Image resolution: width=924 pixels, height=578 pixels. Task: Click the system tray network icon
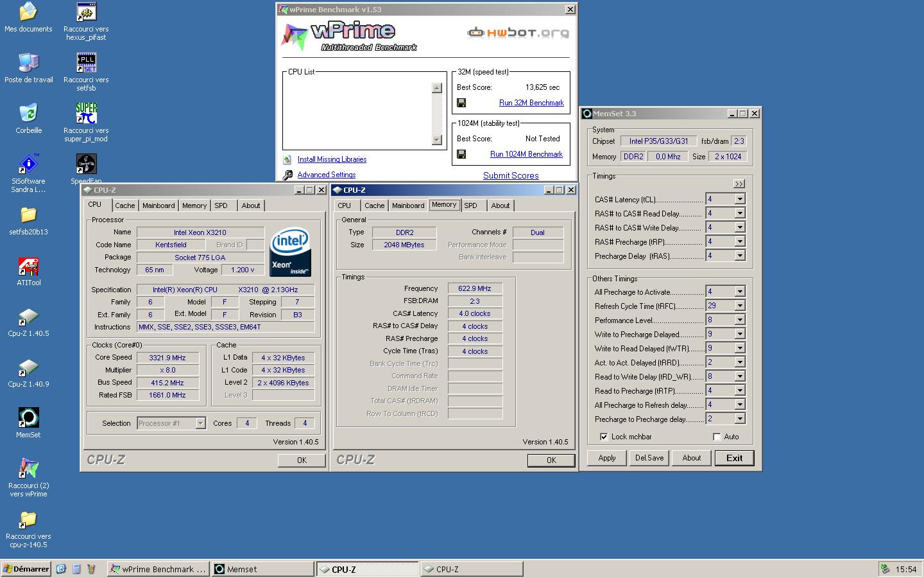coord(886,569)
